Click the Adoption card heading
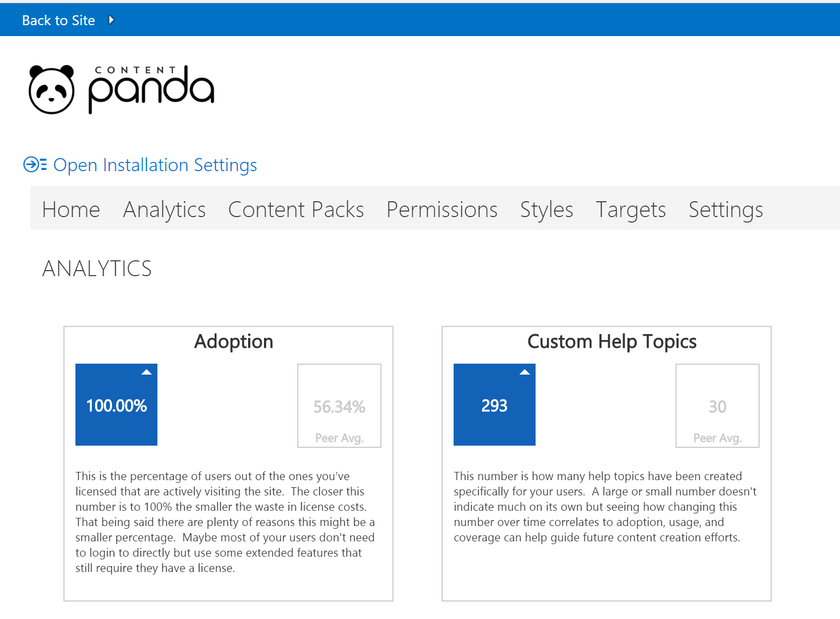Viewport: 840px width, 619px height. 234,342
